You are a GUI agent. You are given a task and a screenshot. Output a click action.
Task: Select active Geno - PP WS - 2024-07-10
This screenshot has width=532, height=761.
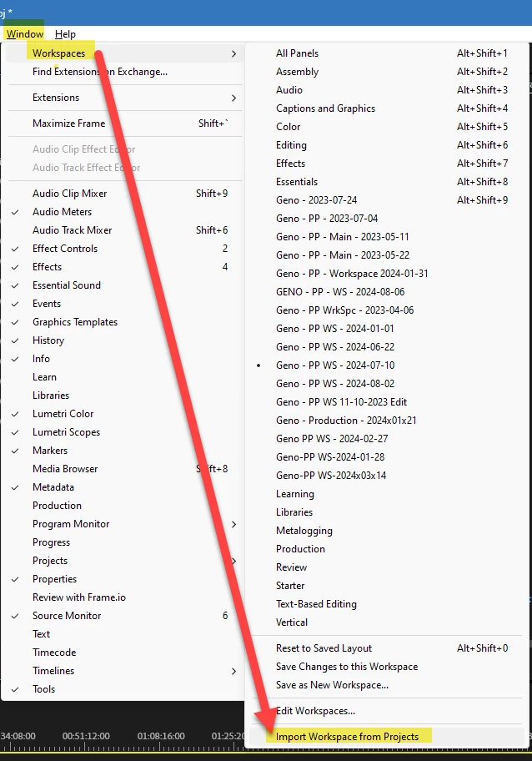(387, 365)
